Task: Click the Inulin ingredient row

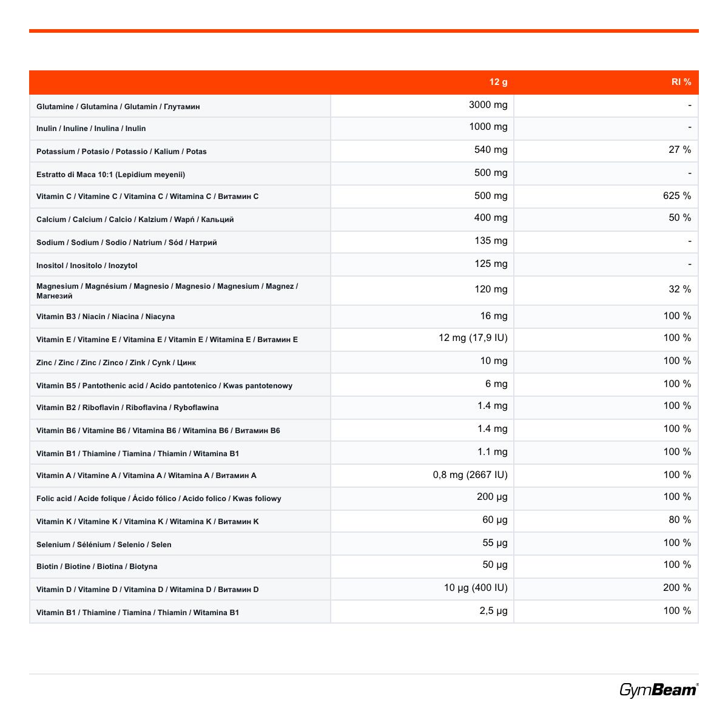Action: [x=364, y=129]
